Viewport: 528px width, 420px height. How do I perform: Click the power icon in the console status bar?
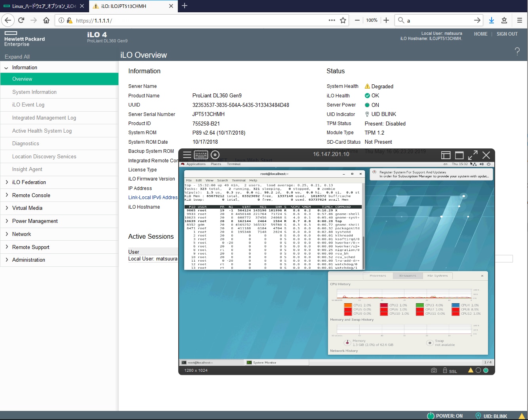click(x=486, y=371)
